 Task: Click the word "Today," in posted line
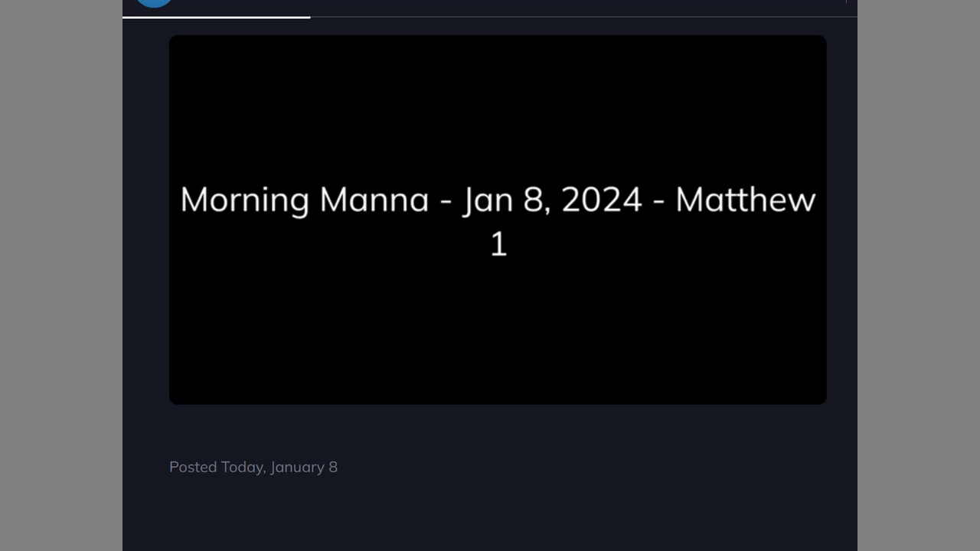click(x=243, y=467)
